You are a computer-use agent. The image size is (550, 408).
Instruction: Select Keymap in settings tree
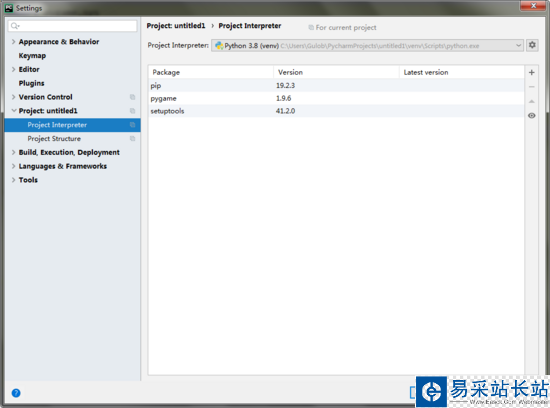(32, 56)
